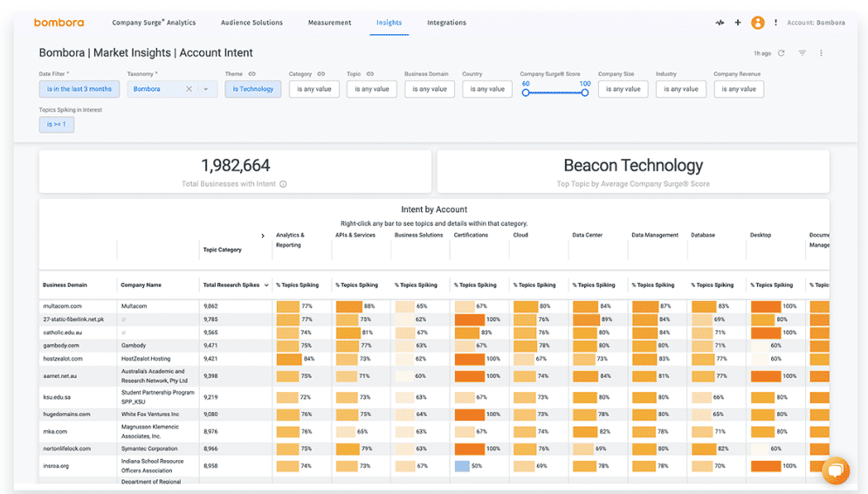Click the plus add icon
Image resolution: width=868 pixels, height=494 pixels.
738,23
